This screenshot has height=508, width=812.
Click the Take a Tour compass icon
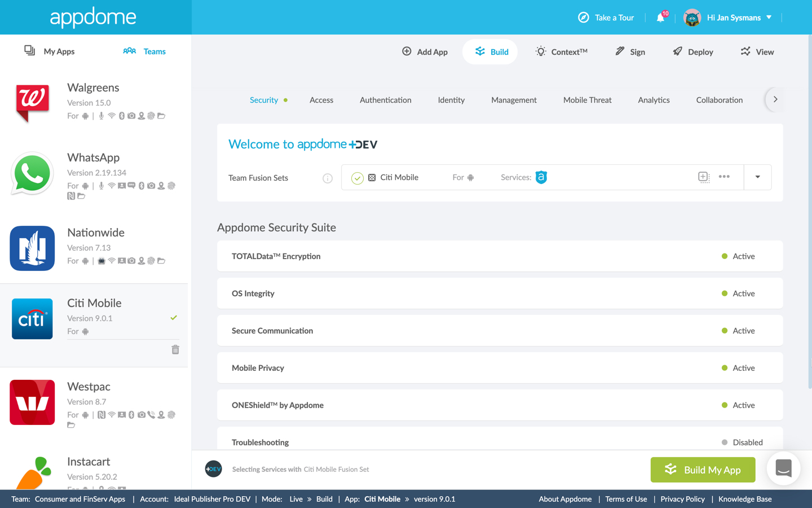point(584,17)
